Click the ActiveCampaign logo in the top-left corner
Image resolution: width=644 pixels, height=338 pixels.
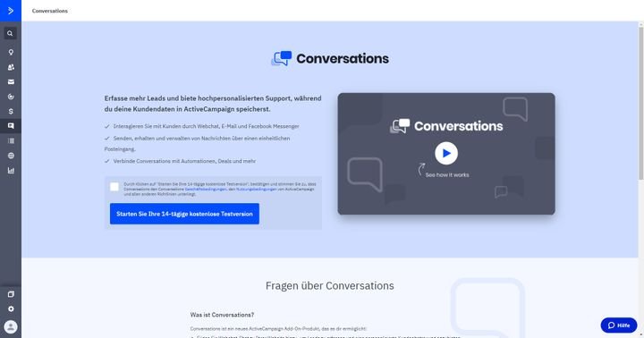11,11
